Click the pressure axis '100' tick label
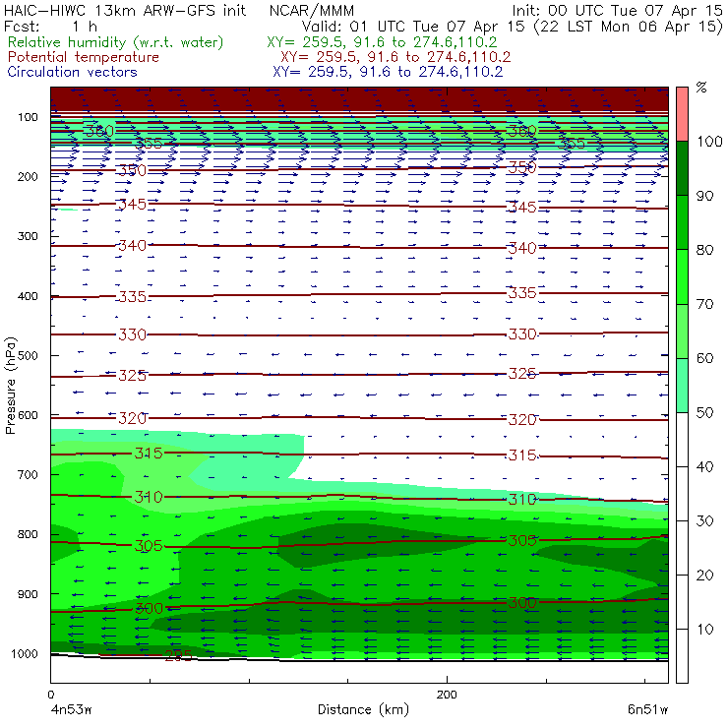Image resolution: width=728 pixels, height=728 pixels. pyautogui.click(x=28, y=117)
